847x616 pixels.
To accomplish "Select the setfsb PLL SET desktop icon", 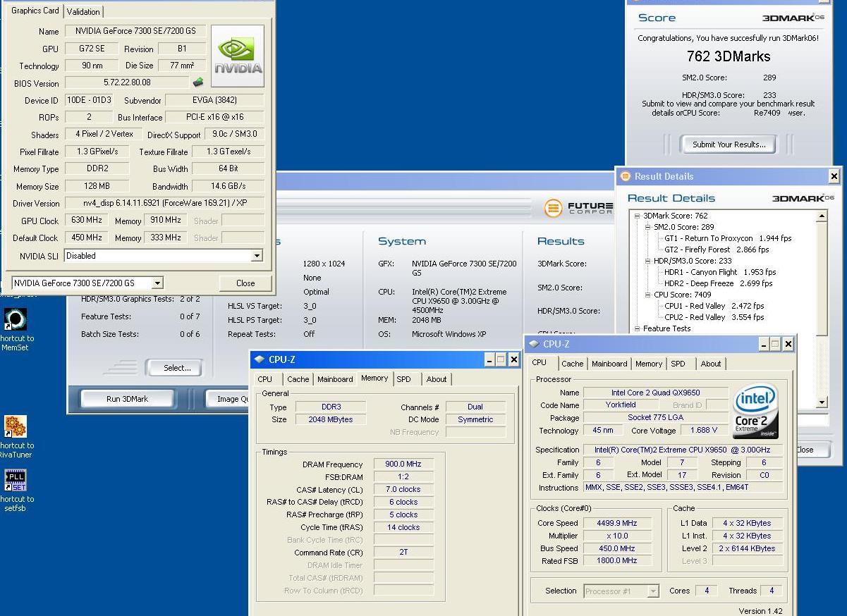I will [x=15, y=480].
